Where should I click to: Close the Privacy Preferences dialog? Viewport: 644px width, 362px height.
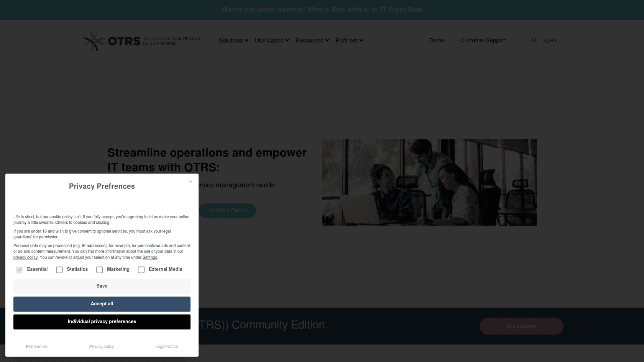click(x=191, y=182)
